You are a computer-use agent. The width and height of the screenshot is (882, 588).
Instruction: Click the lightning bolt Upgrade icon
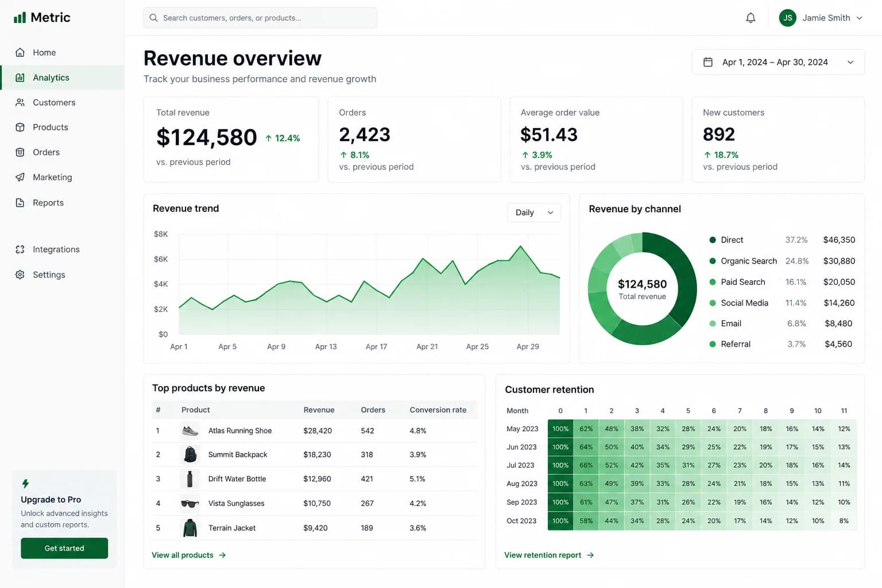[25, 483]
